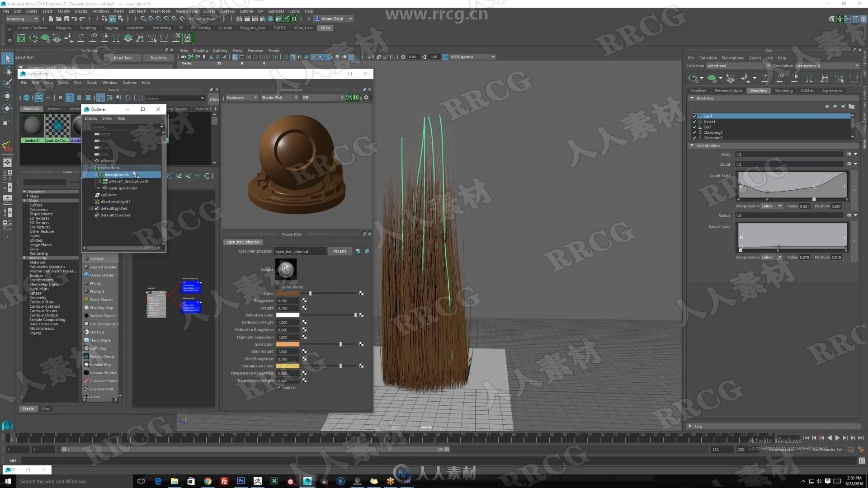The image size is (868, 488).
Task: Select the Rendering shelf tab
Action: coord(161,28)
